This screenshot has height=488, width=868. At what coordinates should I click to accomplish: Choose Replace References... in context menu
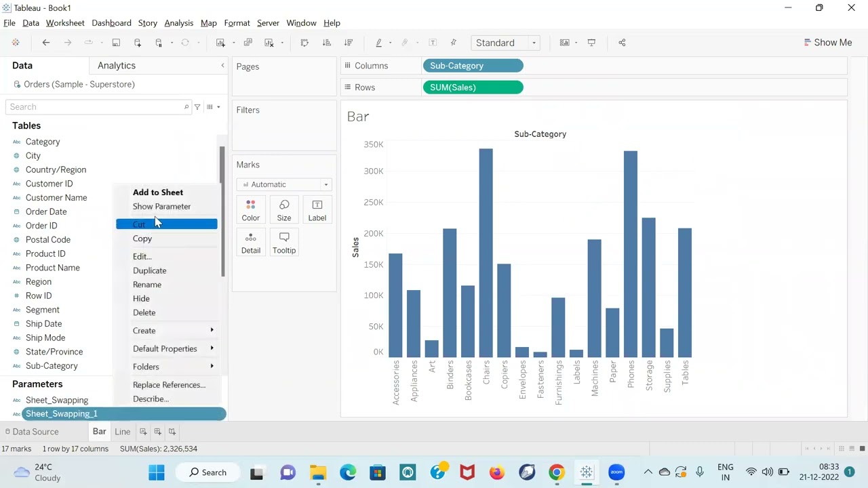pyautogui.click(x=169, y=385)
